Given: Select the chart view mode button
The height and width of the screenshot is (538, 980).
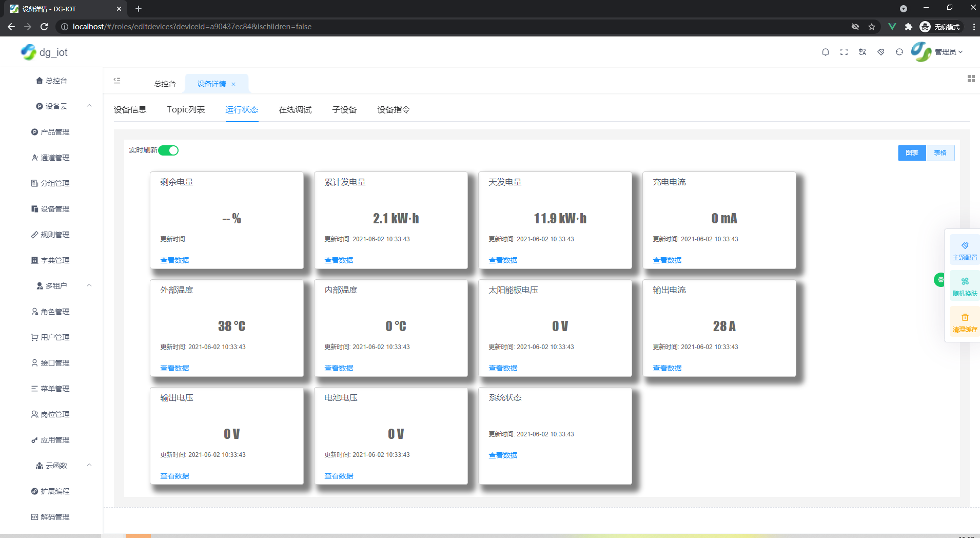Looking at the screenshot, I should pos(912,153).
